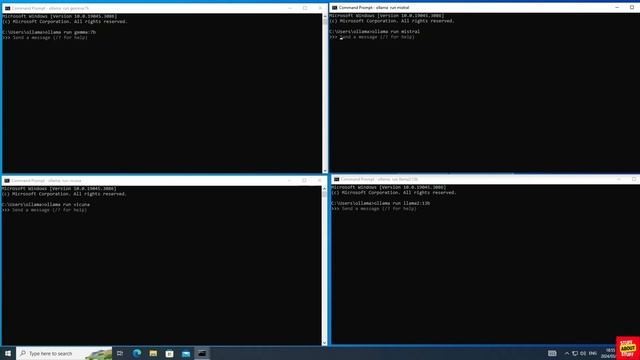Image resolution: width=640 pixels, height=360 pixels.
Task: Open the touch keyboard tray icon
Action: [x=552, y=353]
